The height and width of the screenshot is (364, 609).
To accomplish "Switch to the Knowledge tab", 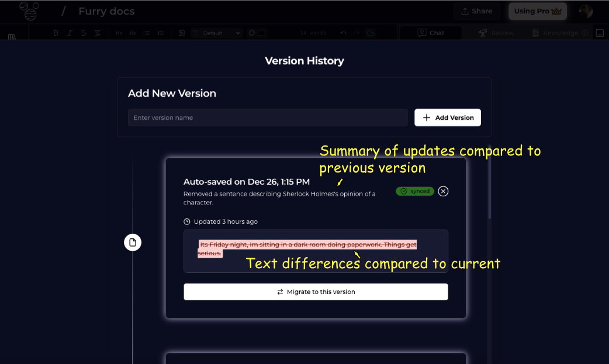I will click(x=556, y=33).
